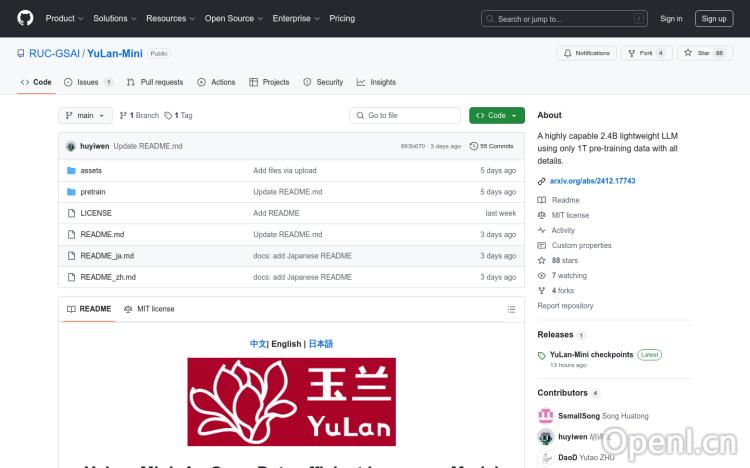
Task: Click the GitHub logo icon
Action: coord(25,18)
